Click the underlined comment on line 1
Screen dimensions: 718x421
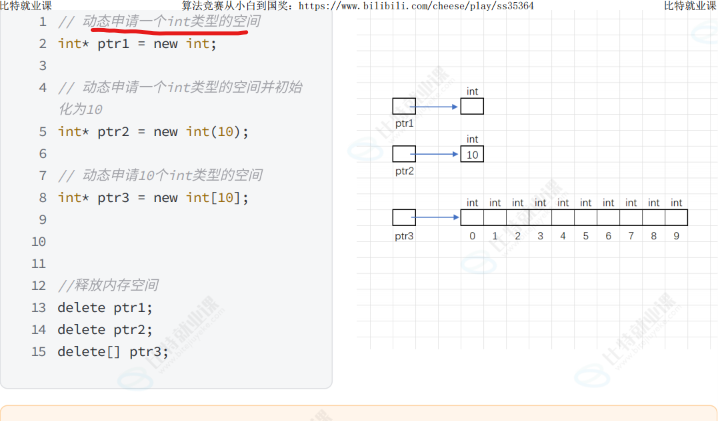tap(159, 22)
